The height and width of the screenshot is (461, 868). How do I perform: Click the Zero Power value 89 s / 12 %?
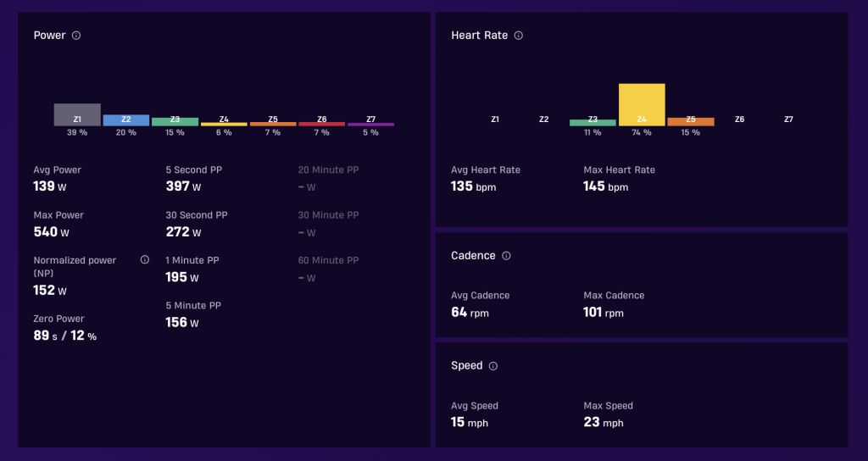(x=64, y=336)
